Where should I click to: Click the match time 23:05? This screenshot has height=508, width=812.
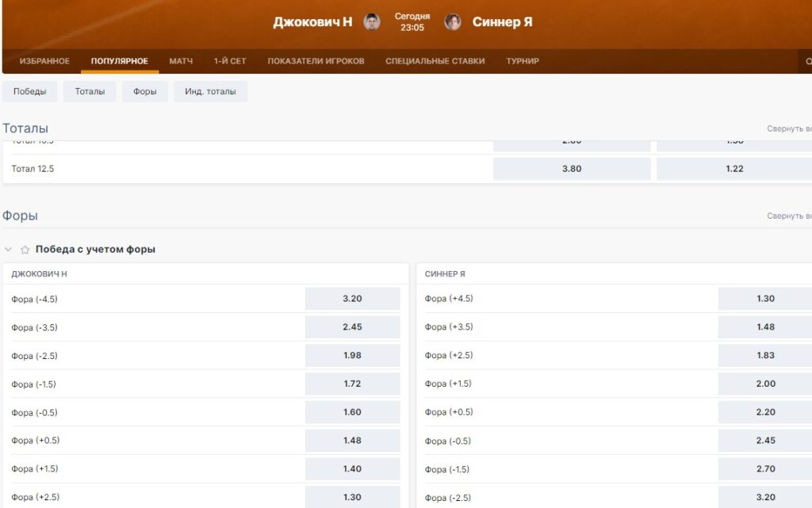pos(412,28)
